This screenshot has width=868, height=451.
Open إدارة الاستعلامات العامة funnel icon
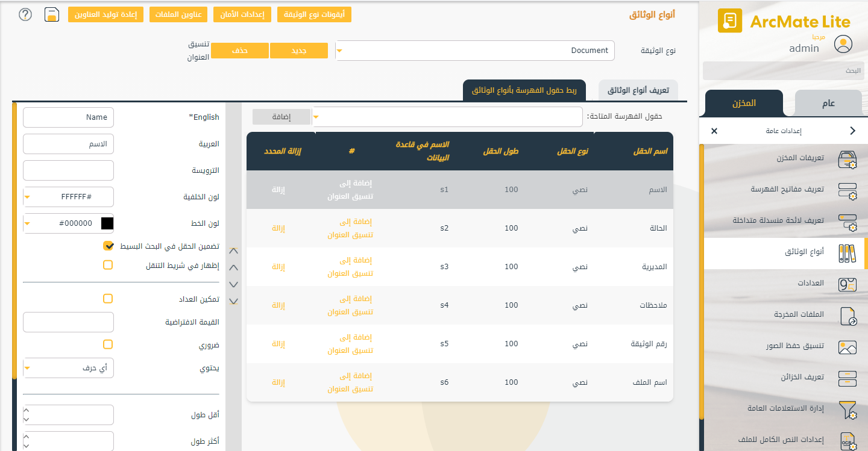(847, 409)
